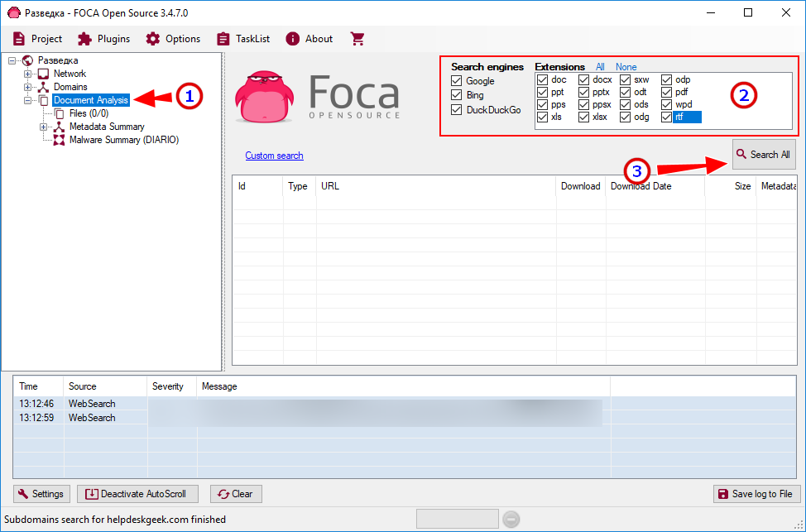806x532 pixels.
Task: Open the About menu
Action: [309, 39]
